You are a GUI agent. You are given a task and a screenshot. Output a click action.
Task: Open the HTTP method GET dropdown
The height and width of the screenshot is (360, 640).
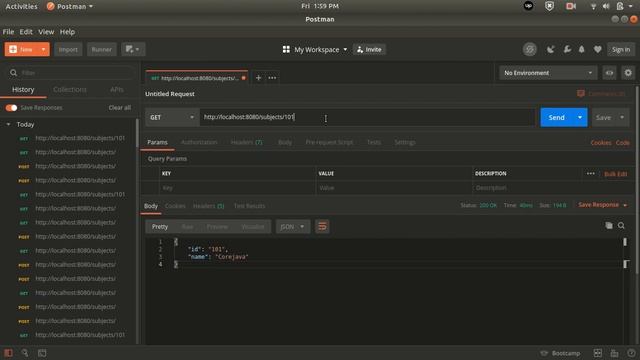[172, 118]
